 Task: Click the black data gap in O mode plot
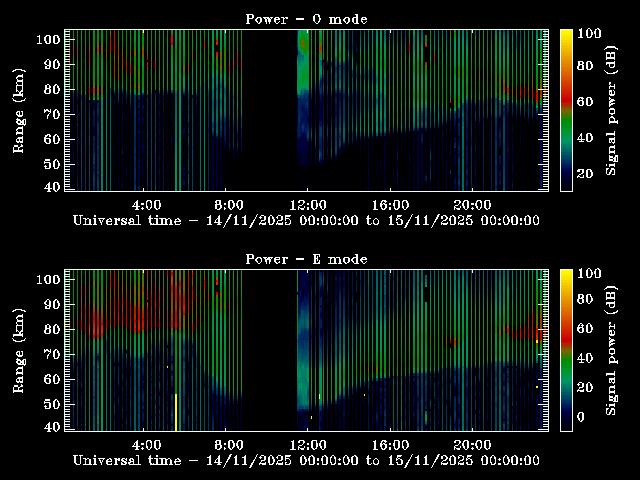[x=270, y=100]
